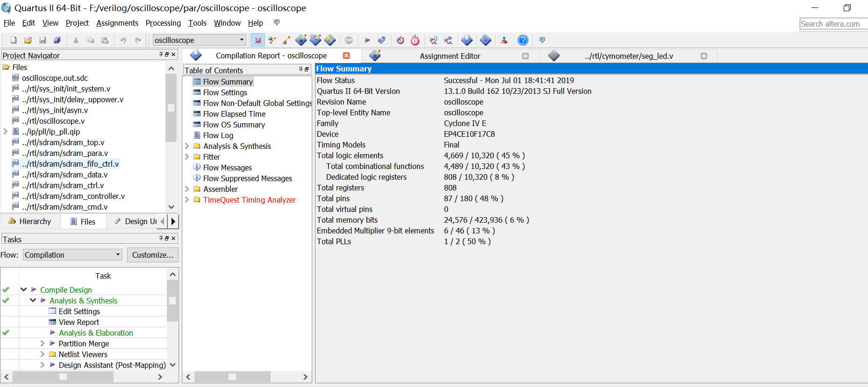Viewport: 868px width, 387px height.
Task: Pin the Project Navigator panel
Action: (161, 55)
